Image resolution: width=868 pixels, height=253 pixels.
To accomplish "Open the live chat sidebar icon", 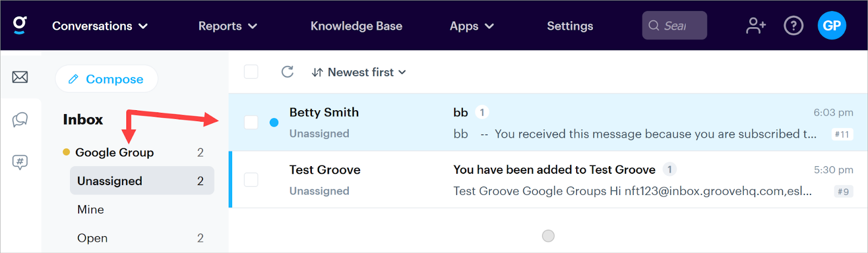I will pos(20,119).
